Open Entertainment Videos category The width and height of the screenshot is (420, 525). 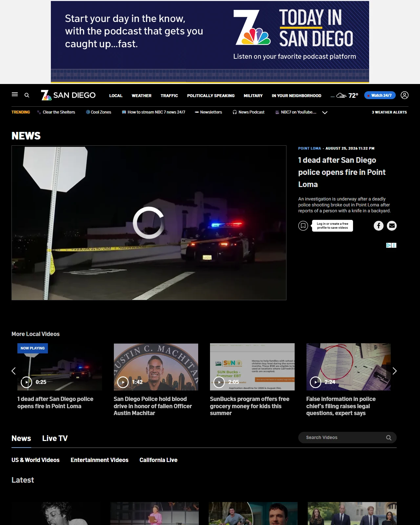pos(99,460)
